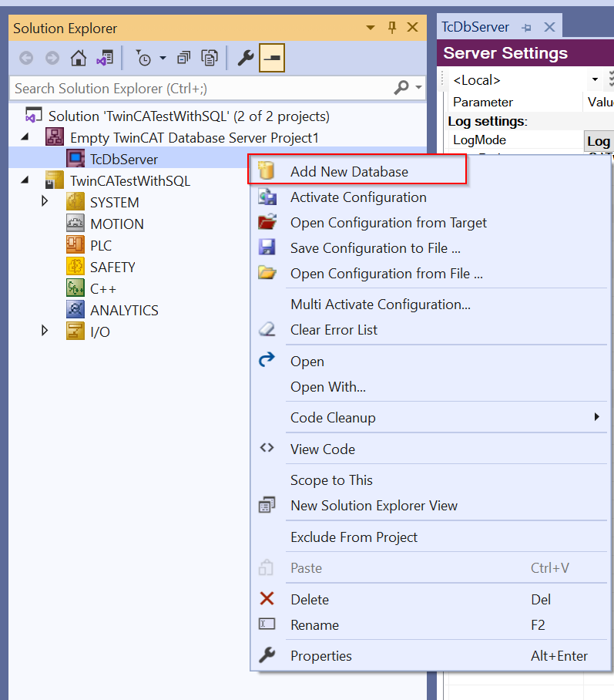Click the Home icon in Solution Explorer toolbar

click(79, 58)
